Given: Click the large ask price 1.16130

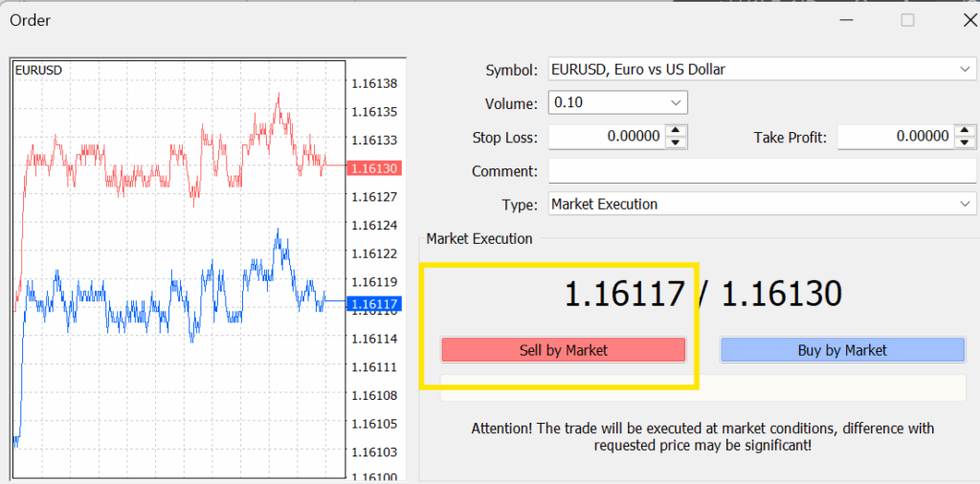Looking at the screenshot, I should click(781, 295).
